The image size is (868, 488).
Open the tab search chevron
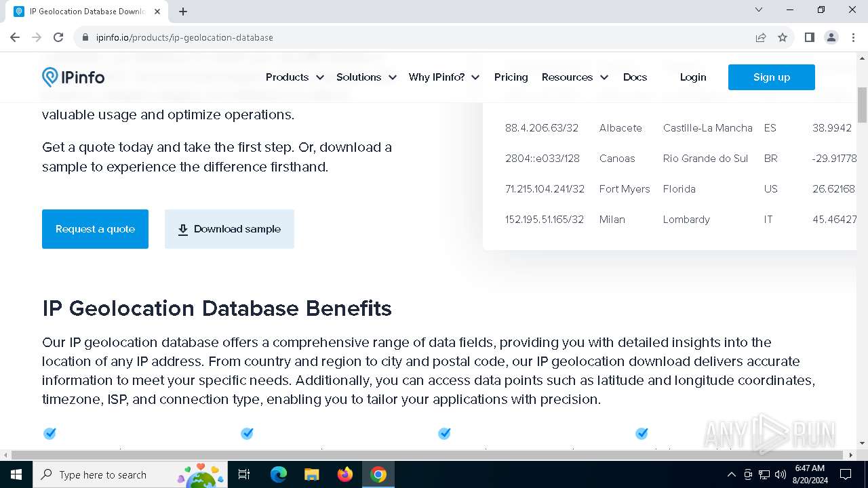click(759, 9)
